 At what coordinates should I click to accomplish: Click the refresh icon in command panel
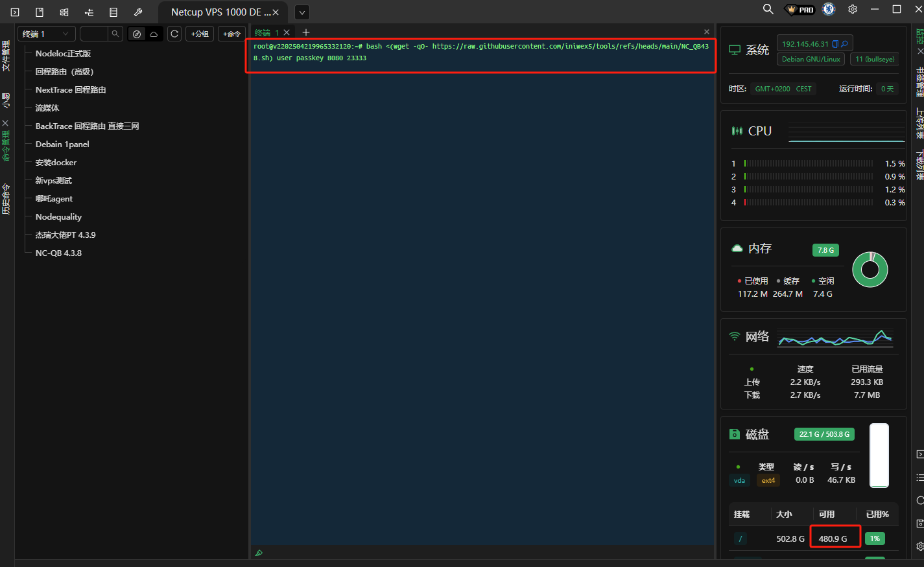[174, 34]
